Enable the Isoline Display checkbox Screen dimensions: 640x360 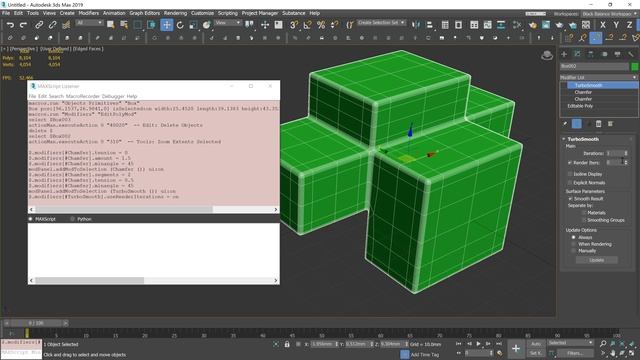(x=570, y=174)
